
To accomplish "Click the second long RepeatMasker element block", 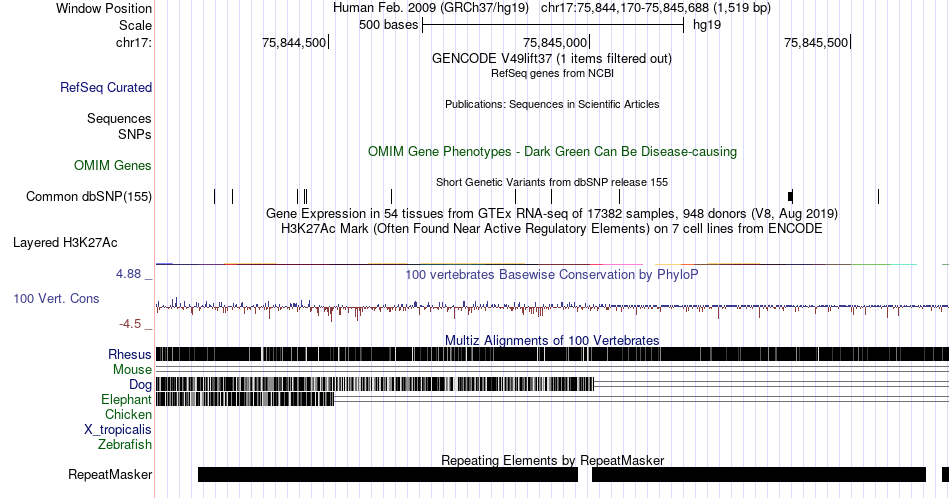I will 759,474.
